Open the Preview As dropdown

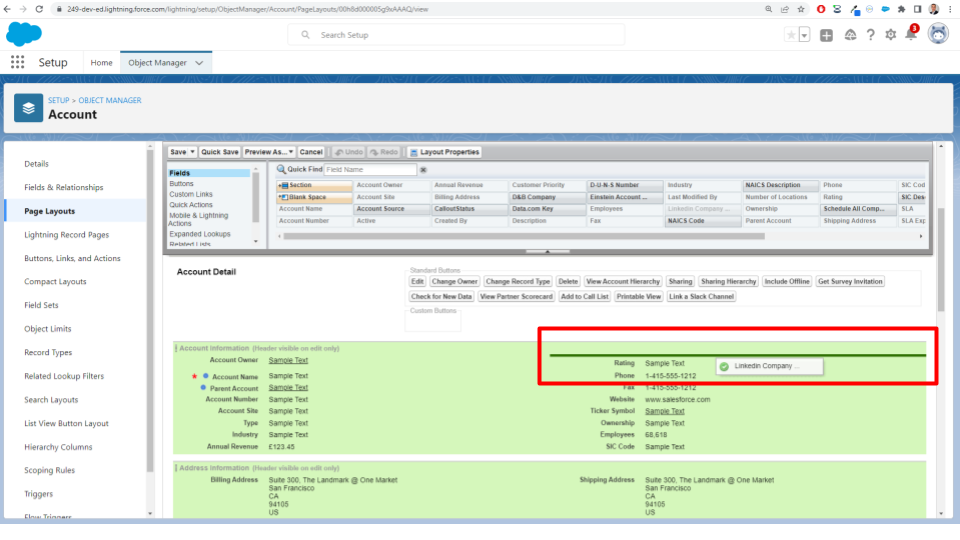[269, 152]
